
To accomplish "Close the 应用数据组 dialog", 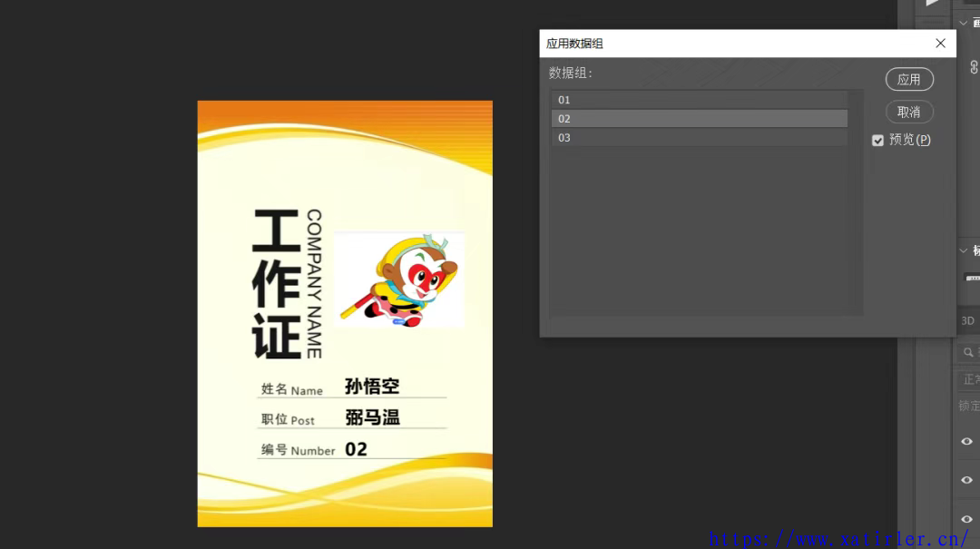I will point(941,44).
